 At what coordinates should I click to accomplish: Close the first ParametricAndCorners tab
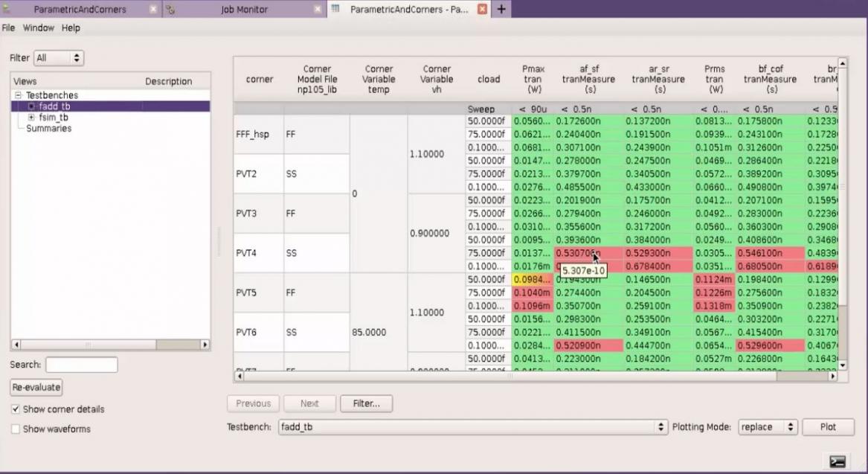[x=153, y=10]
